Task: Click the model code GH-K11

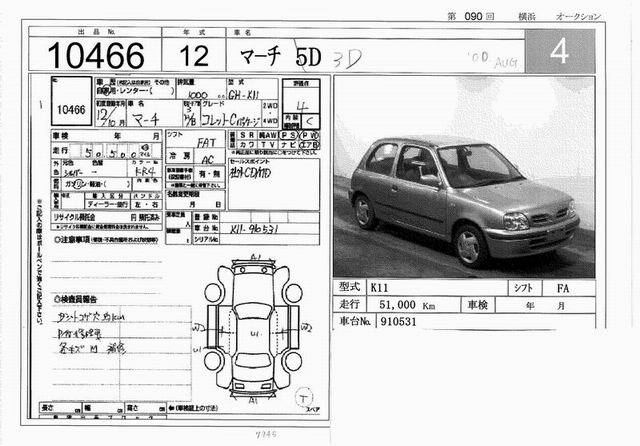Action: pyautogui.click(x=244, y=95)
